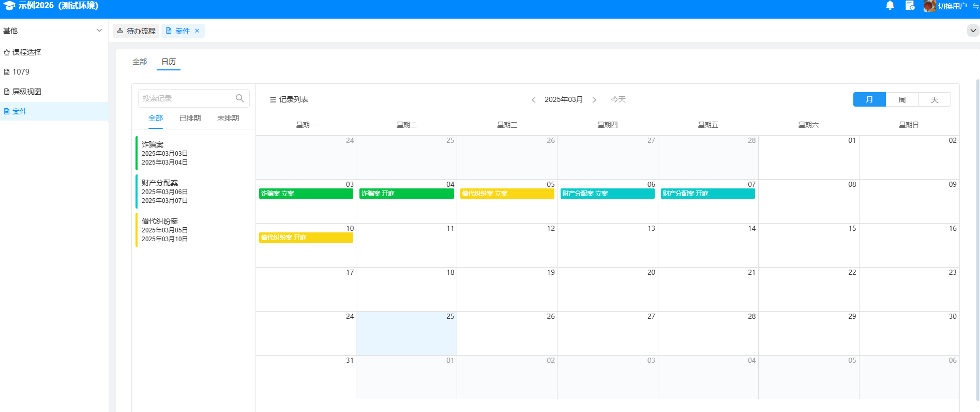This screenshot has height=412, width=980.
Task: Open the document history clock icon
Action: pos(910,6)
